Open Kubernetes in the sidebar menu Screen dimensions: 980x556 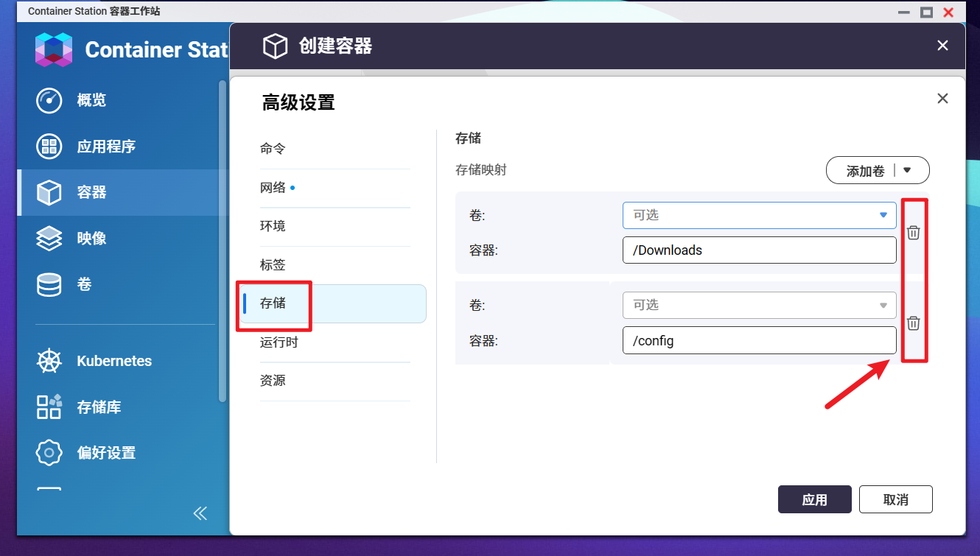pos(118,361)
